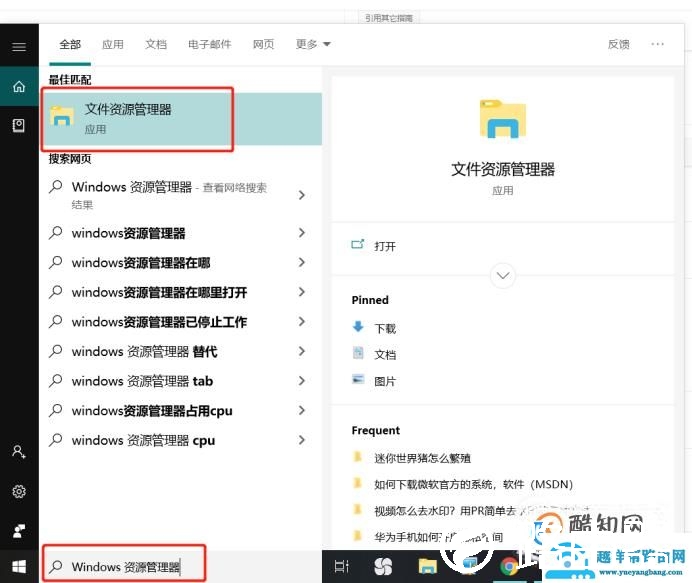Expand arrow for 'windows 资源管理器 cpu'
The image size is (692, 583).
pyautogui.click(x=301, y=440)
